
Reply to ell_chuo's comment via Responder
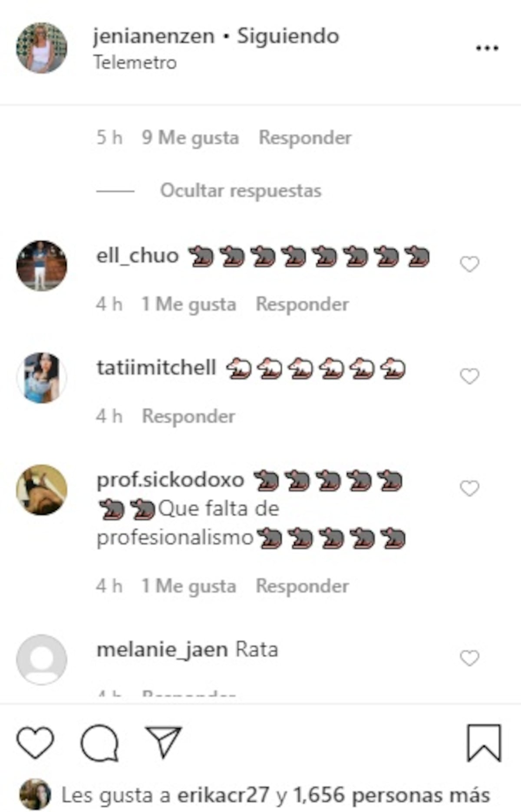coord(302,304)
